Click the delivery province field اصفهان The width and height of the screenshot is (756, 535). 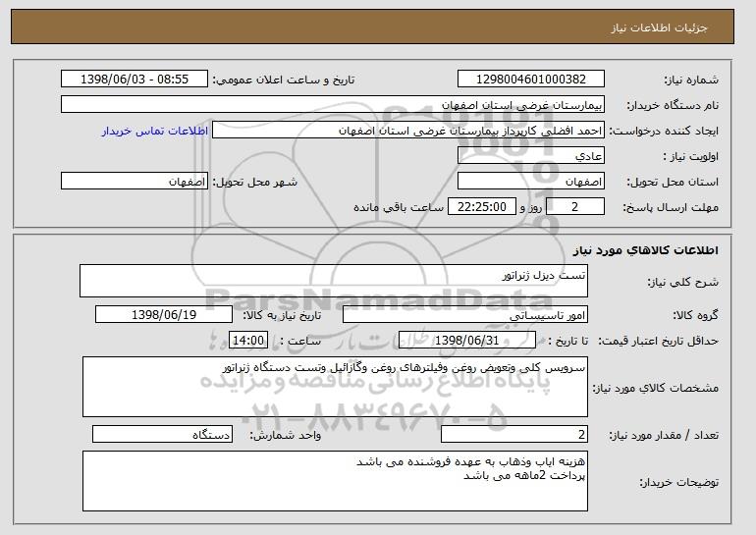tap(531, 182)
